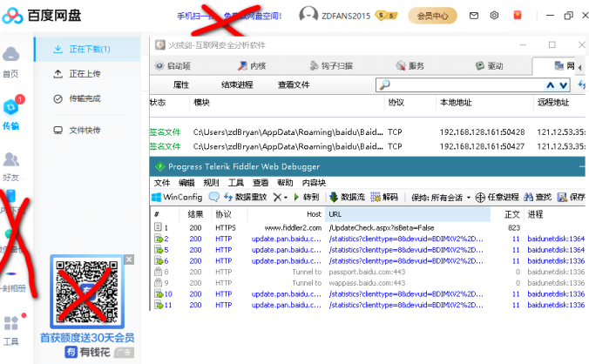Viewport: 589px width, 364px height.
Task: Select session 8 Tunnel to passport.baidu.com
Action: click(x=368, y=272)
